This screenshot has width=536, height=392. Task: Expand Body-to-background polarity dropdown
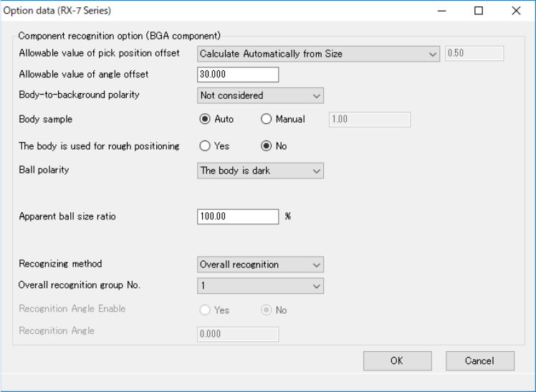coord(260,95)
